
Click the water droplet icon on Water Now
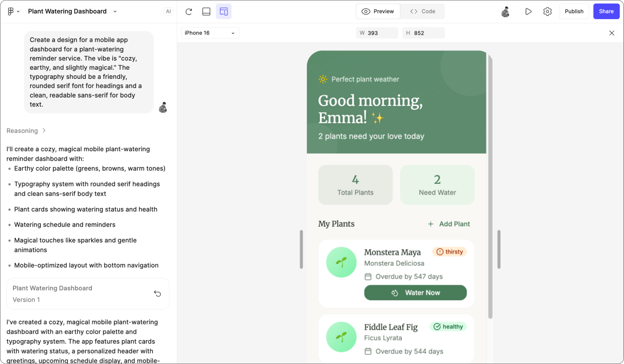point(394,292)
